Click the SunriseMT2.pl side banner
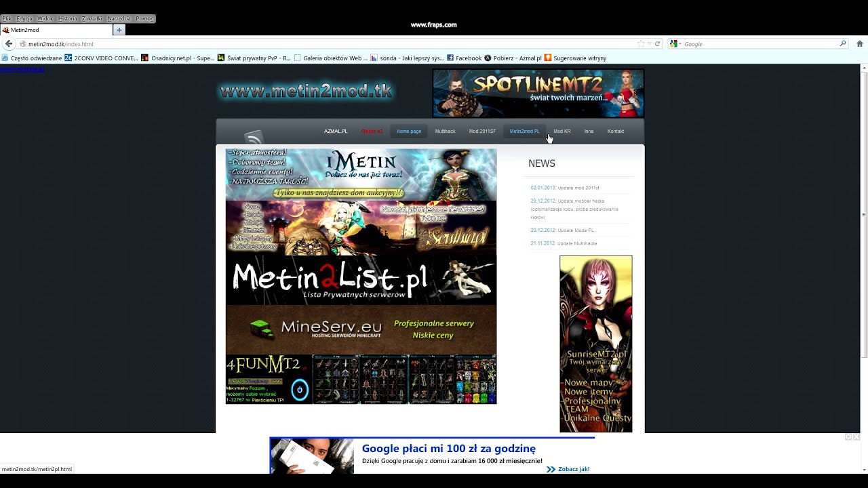 click(x=596, y=344)
